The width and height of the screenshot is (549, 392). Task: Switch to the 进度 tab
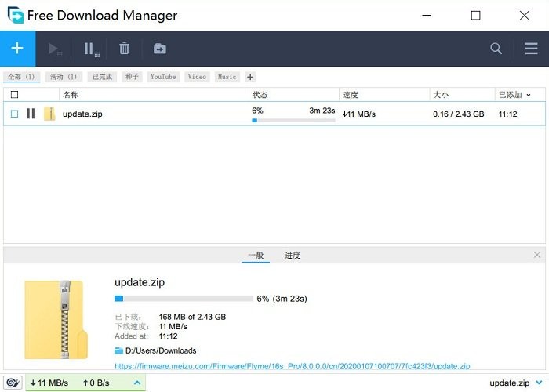point(293,256)
